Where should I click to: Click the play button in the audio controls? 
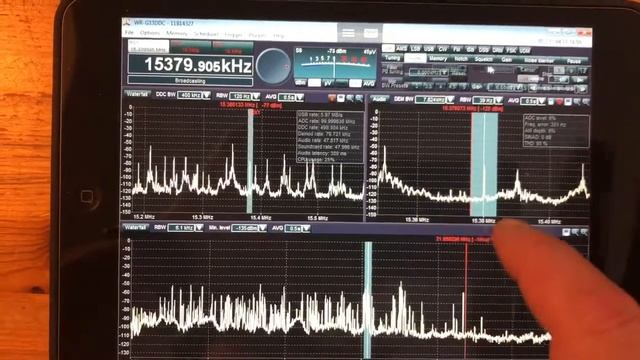point(580,79)
